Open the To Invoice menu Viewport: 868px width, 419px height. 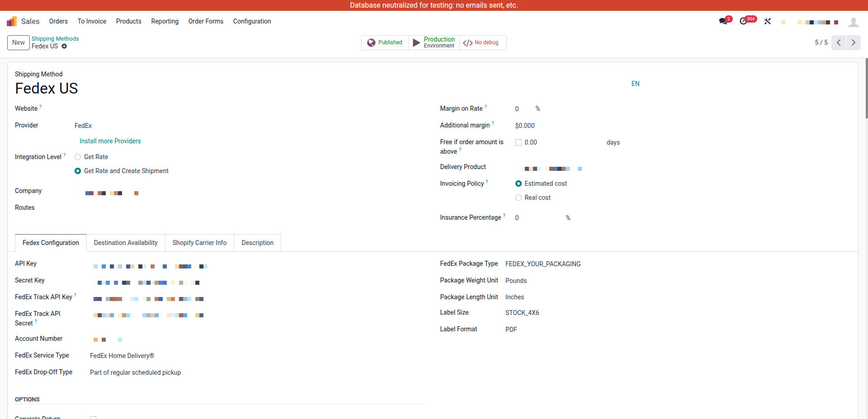click(x=92, y=21)
